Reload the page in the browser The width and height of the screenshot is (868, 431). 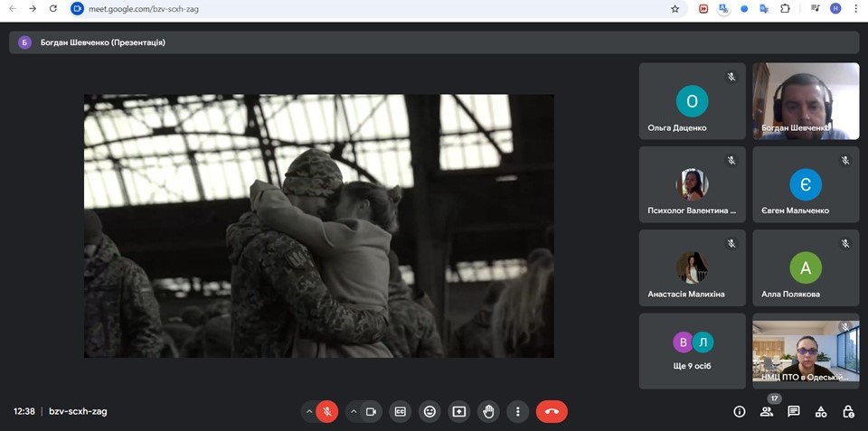click(53, 9)
